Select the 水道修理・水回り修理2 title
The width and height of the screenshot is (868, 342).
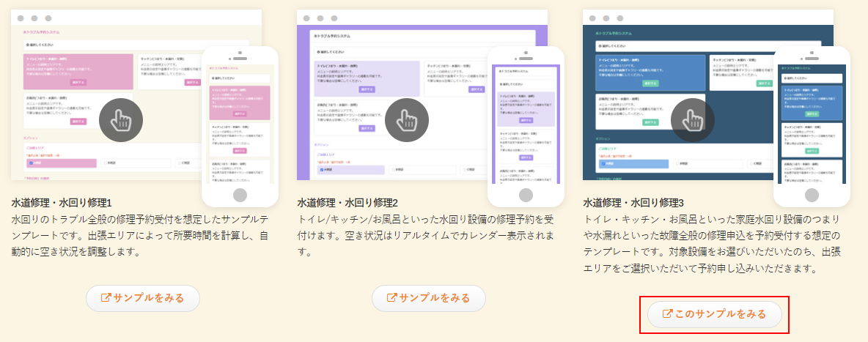click(347, 202)
